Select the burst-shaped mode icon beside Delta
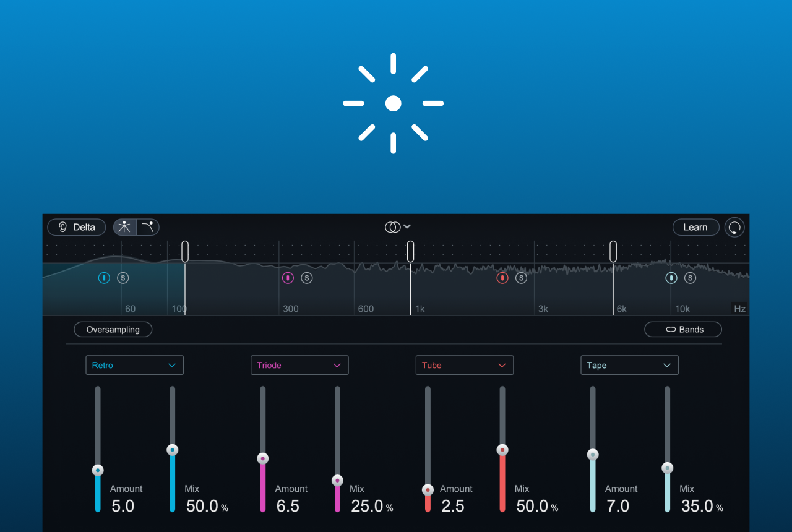Image resolution: width=792 pixels, height=532 pixels. coord(124,227)
